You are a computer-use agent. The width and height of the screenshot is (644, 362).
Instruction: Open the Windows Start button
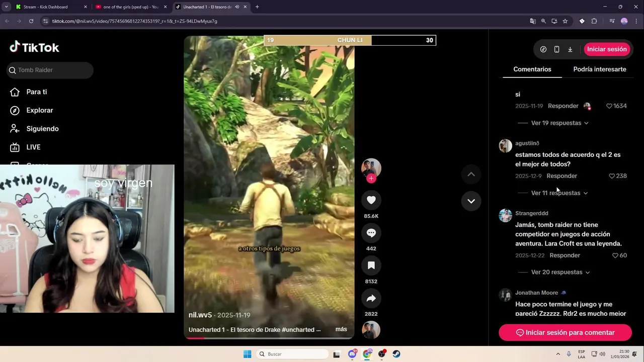point(247,354)
